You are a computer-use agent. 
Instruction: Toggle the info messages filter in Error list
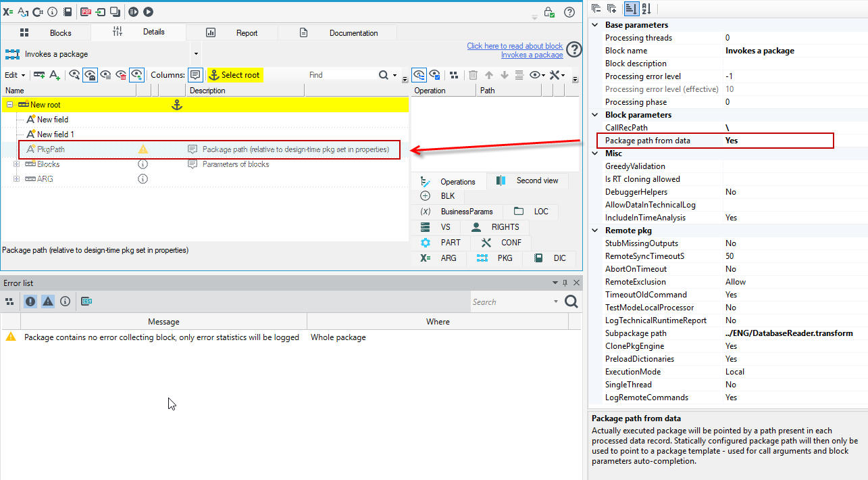click(65, 302)
